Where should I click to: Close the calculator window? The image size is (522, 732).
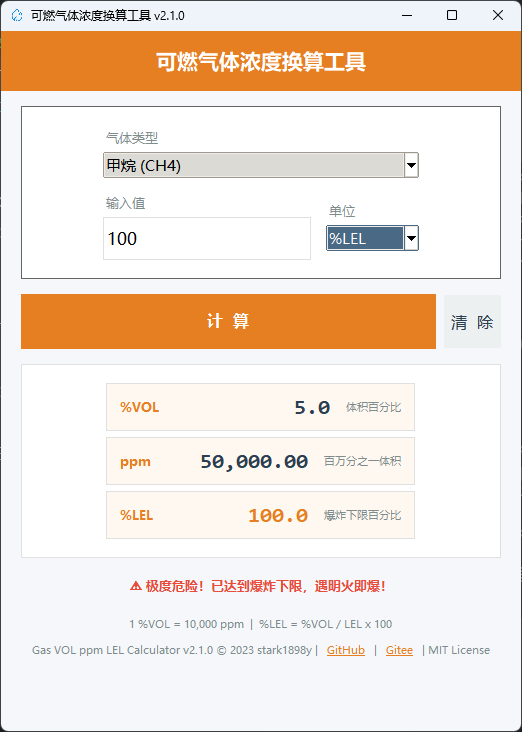[498, 15]
